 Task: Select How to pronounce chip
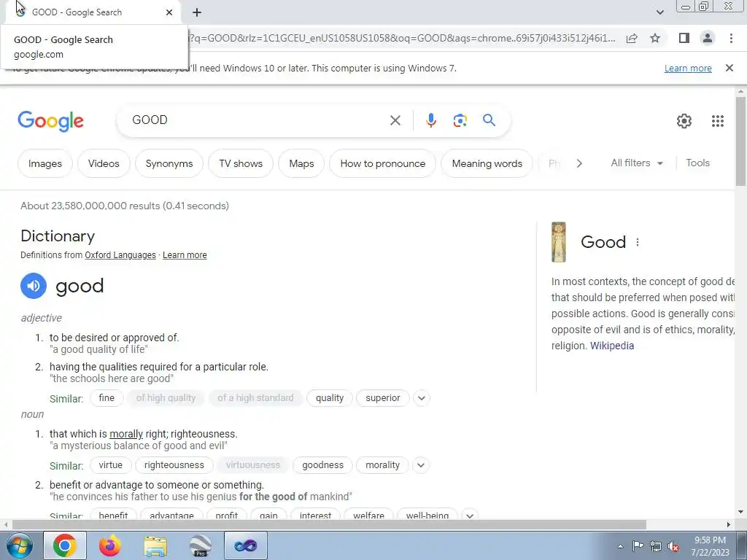(382, 163)
